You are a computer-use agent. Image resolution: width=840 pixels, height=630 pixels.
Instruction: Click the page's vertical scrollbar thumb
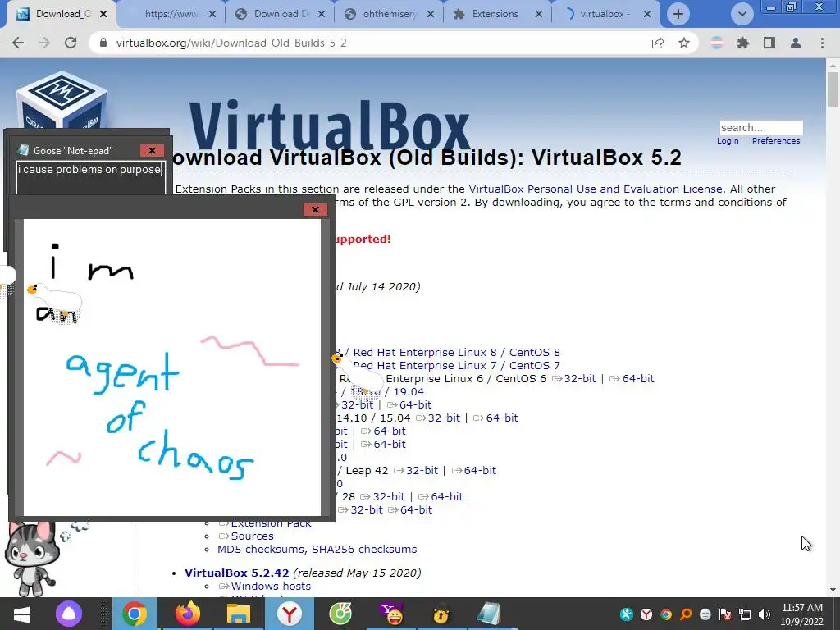833,89
